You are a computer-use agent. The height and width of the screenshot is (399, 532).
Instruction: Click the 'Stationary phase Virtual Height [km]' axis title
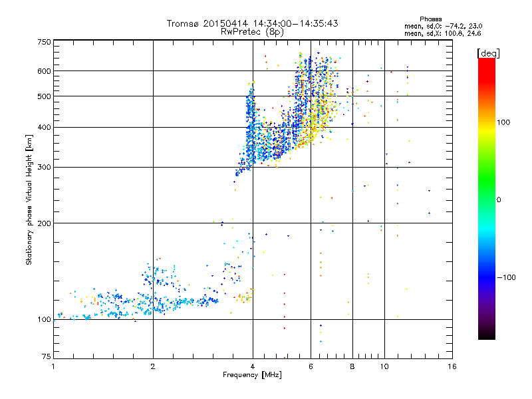click(x=29, y=199)
